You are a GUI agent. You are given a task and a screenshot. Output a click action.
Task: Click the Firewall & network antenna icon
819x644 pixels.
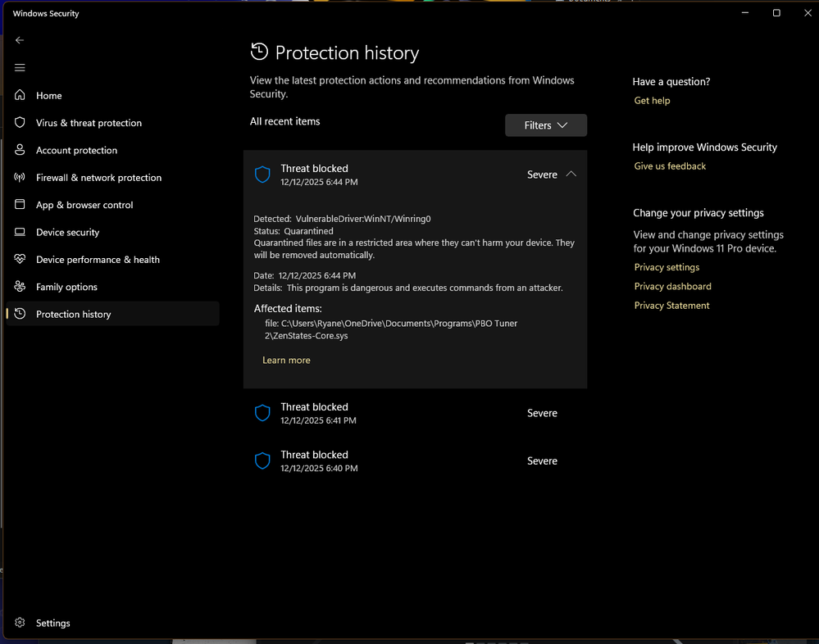20,178
